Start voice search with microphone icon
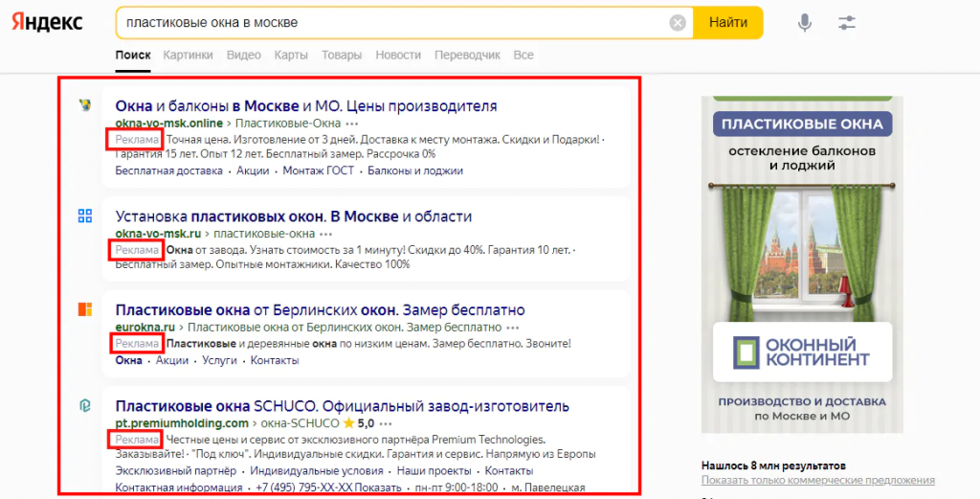Viewport: 980px width, 499px height. point(805,23)
